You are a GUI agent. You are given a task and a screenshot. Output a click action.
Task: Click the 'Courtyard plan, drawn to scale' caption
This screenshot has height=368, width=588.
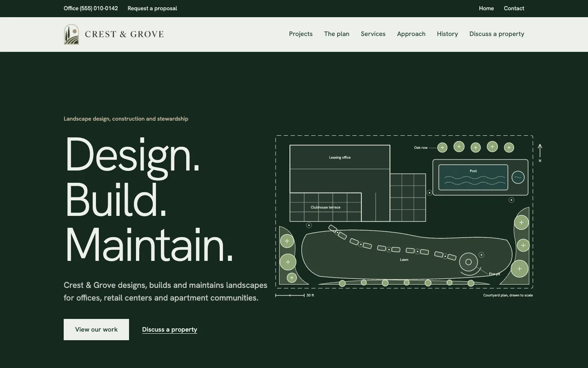(508, 295)
